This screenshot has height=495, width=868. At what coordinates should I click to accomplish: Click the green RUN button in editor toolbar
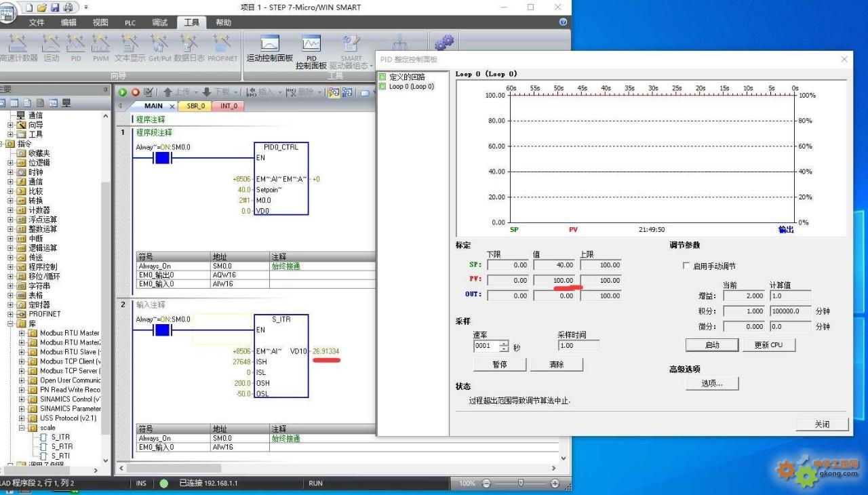click(x=123, y=92)
